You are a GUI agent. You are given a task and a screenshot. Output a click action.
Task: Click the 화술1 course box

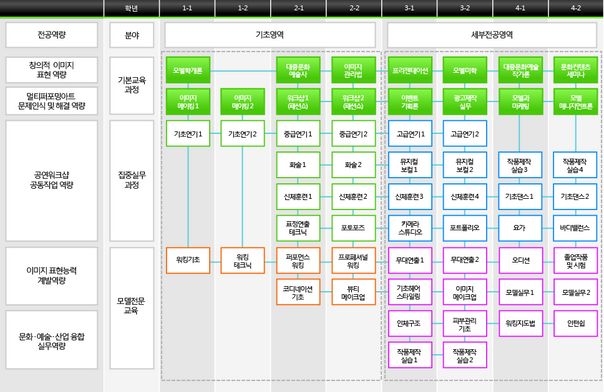298,165
